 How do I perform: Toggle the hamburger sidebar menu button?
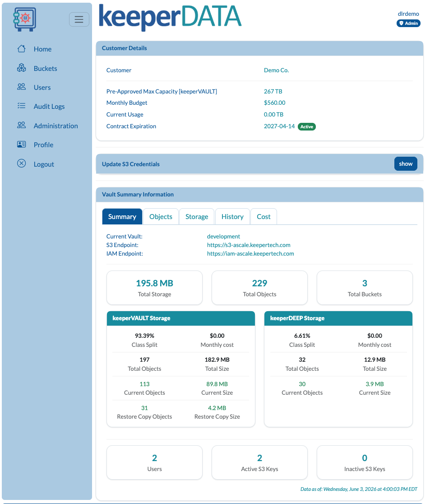[x=79, y=19]
